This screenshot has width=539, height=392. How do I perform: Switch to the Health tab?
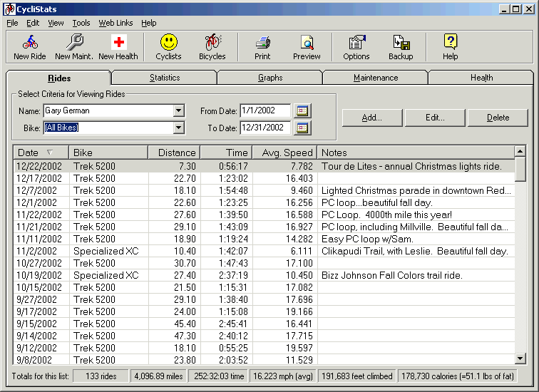[481, 78]
